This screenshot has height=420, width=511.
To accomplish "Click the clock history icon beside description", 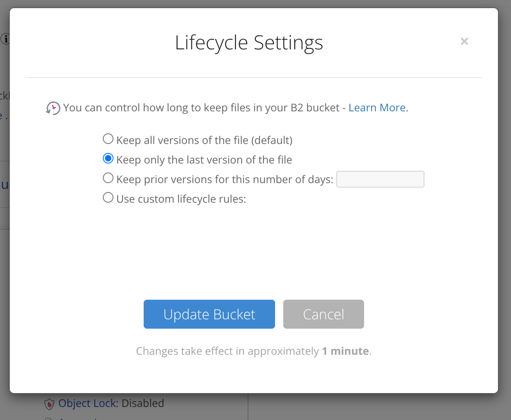I will 53,108.
